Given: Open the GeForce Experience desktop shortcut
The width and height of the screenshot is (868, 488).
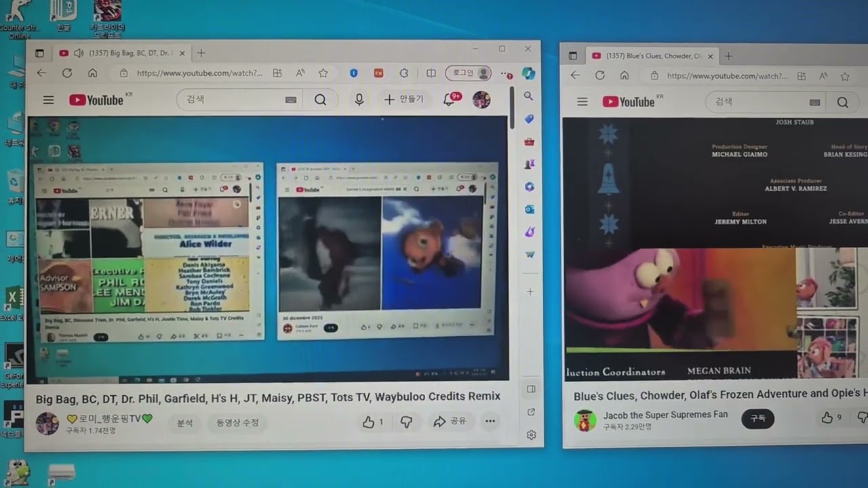Looking at the screenshot, I should click(12, 366).
